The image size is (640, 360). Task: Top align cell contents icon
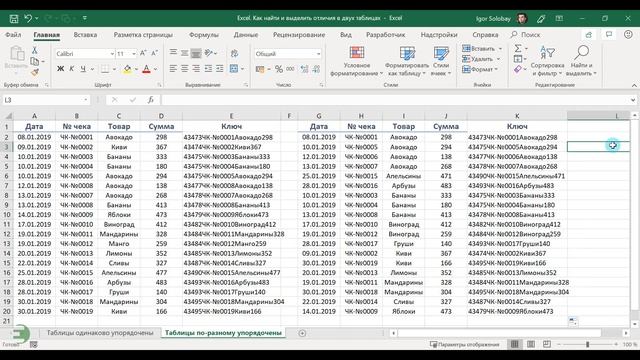point(173,53)
